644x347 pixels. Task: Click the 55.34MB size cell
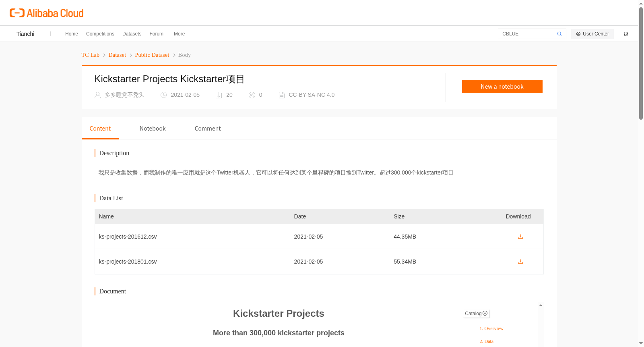tap(405, 262)
